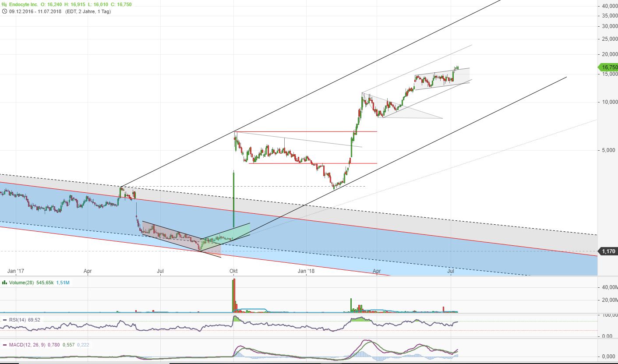Viewport: 618px width, 364px height.
Task: Click the 30,000 price axis label
Action: pyautogui.click(x=609, y=26)
